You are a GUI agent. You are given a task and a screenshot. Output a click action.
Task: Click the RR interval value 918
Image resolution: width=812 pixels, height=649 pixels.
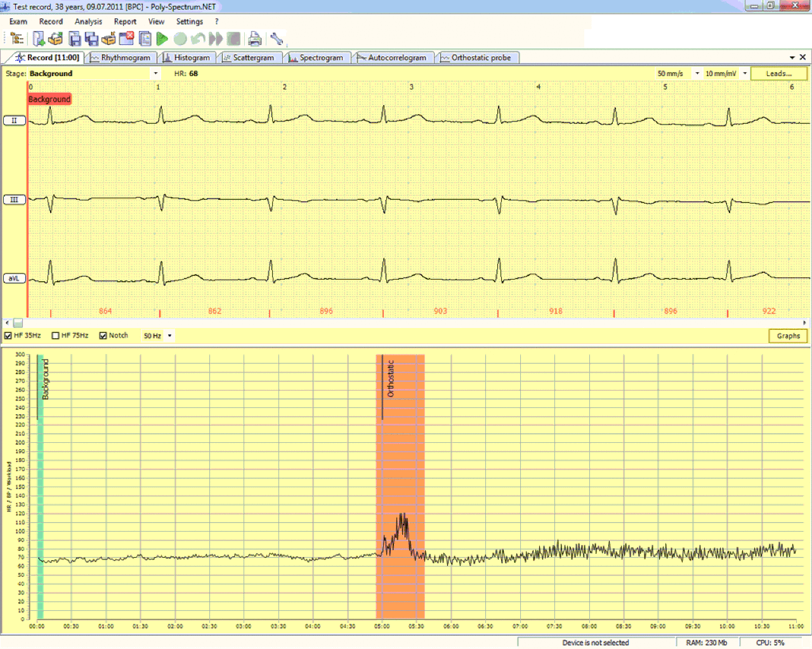[556, 311]
